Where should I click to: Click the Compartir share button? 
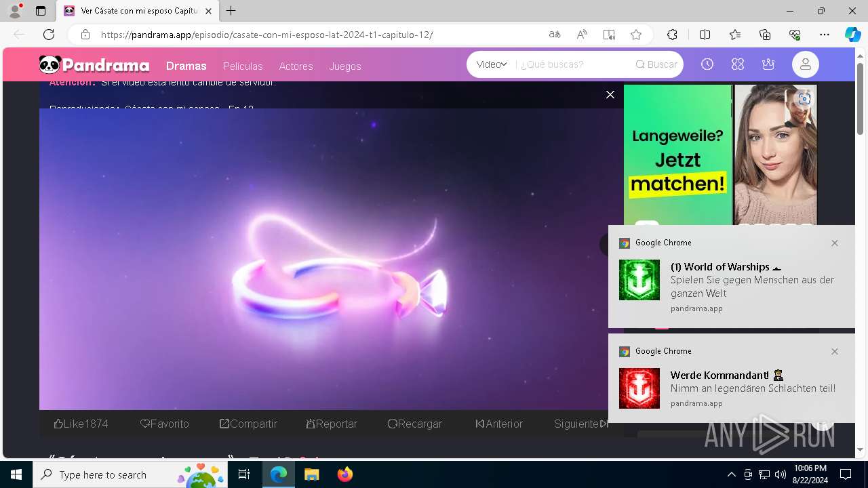[x=248, y=424]
